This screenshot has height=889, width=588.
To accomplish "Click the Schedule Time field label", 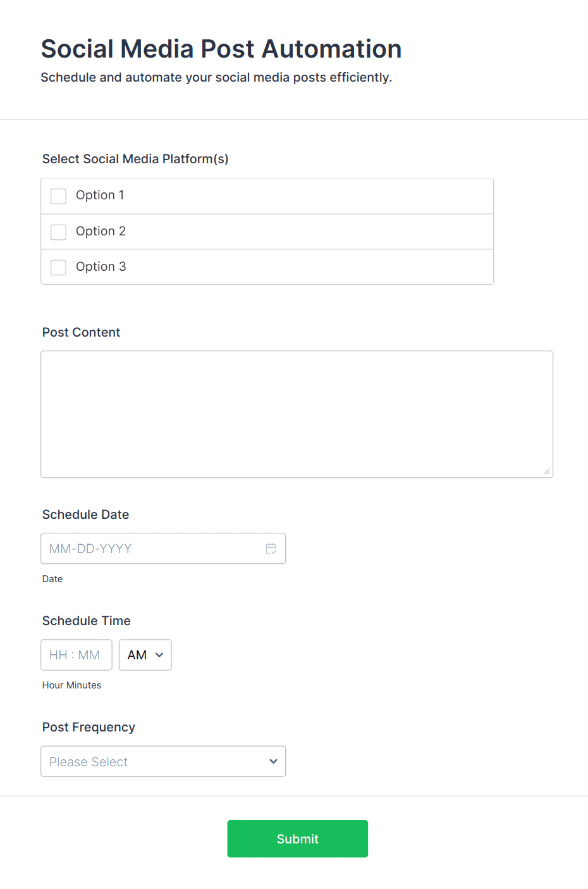I will (x=87, y=621).
